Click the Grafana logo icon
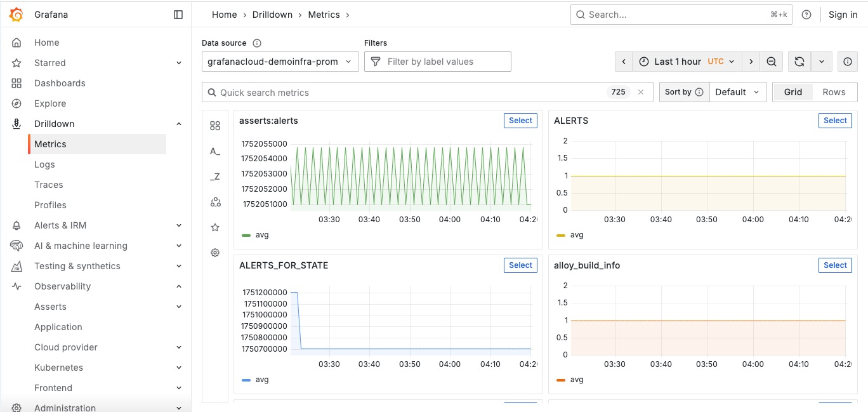The height and width of the screenshot is (412, 868). pyautogui.click(x=16, y=14)
